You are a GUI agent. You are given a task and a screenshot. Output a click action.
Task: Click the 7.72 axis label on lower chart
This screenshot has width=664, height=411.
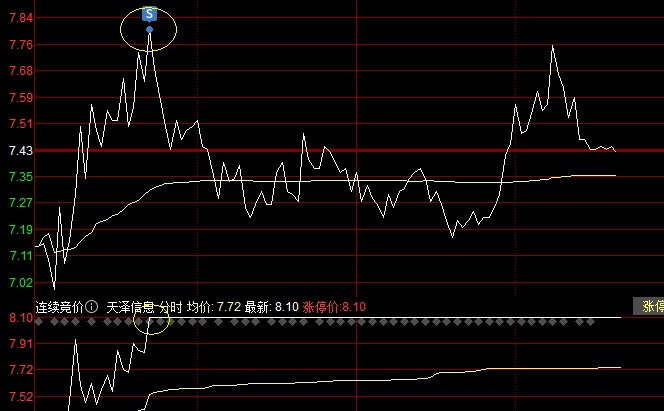pyautogui.click(x=21, y=370)
